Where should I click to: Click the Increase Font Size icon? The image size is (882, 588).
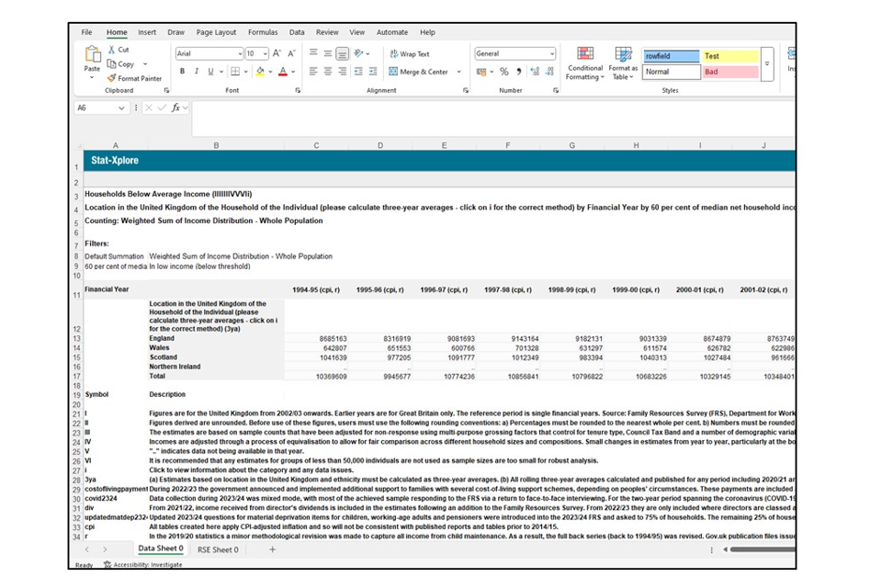coord(277,54)
